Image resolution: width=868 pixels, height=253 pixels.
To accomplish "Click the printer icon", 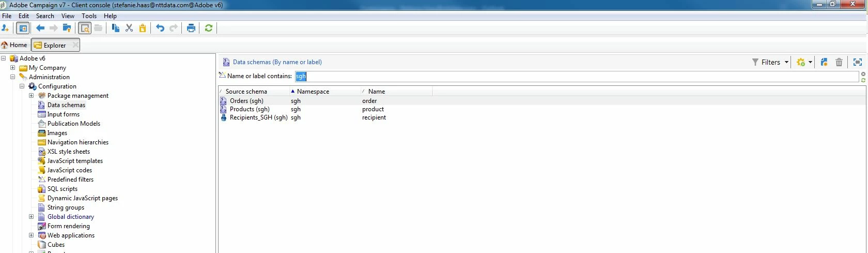I will point(191,28).
